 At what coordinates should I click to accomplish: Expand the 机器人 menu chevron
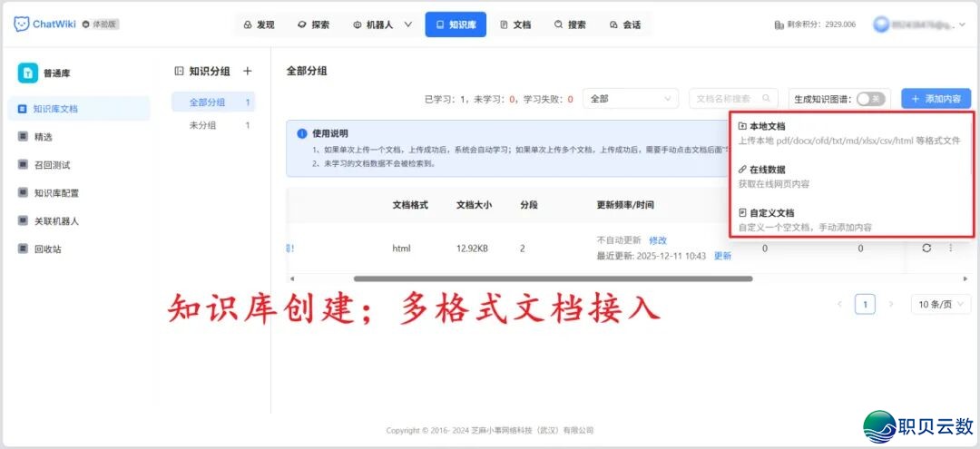(x=408, y=25)
